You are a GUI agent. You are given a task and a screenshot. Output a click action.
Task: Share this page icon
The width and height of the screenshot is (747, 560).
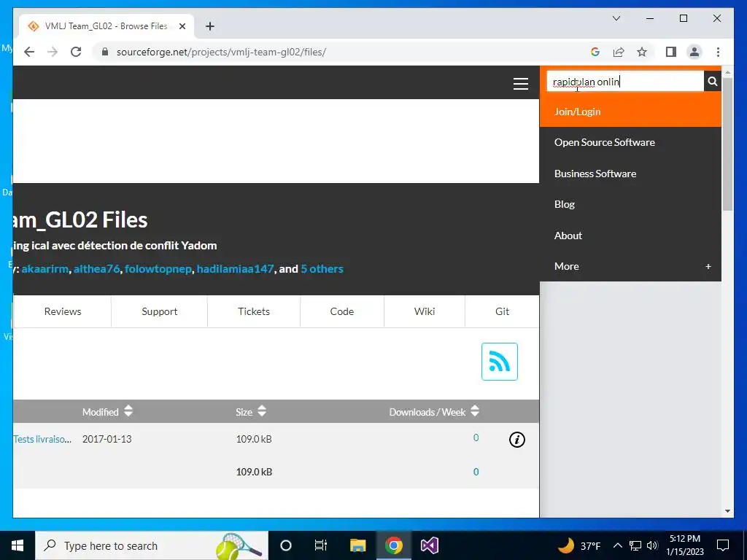click(x=619, y=52)
